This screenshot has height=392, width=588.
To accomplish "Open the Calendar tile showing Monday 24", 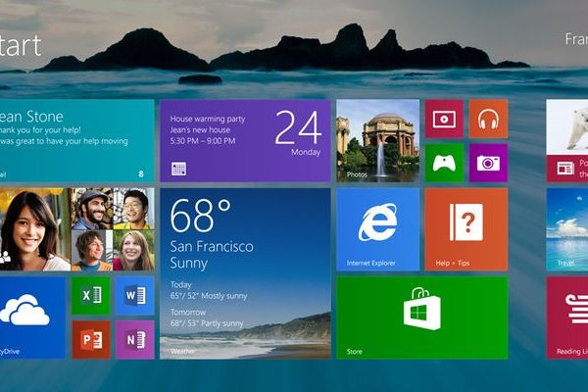I will click(245, 140).
